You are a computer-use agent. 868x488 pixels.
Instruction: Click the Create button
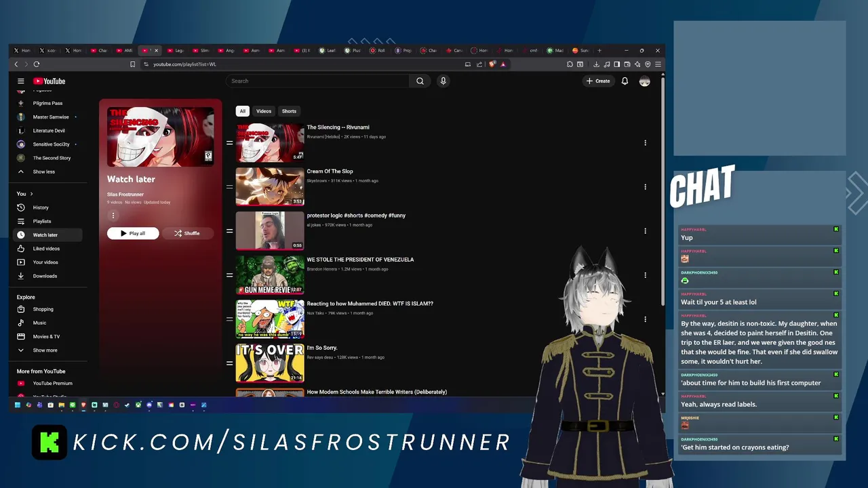pos(598,81)
